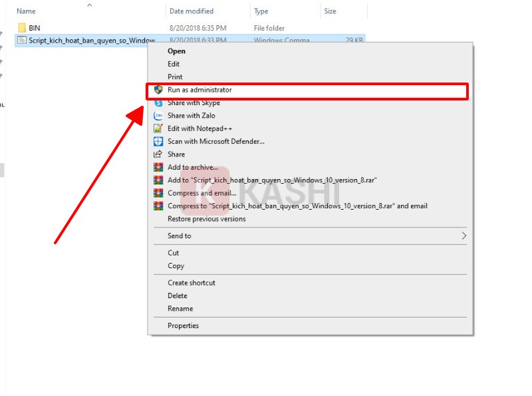Click Create shortcut menu entry
The height and width of the screenshot is (396, 532).
tap(191, 283)
